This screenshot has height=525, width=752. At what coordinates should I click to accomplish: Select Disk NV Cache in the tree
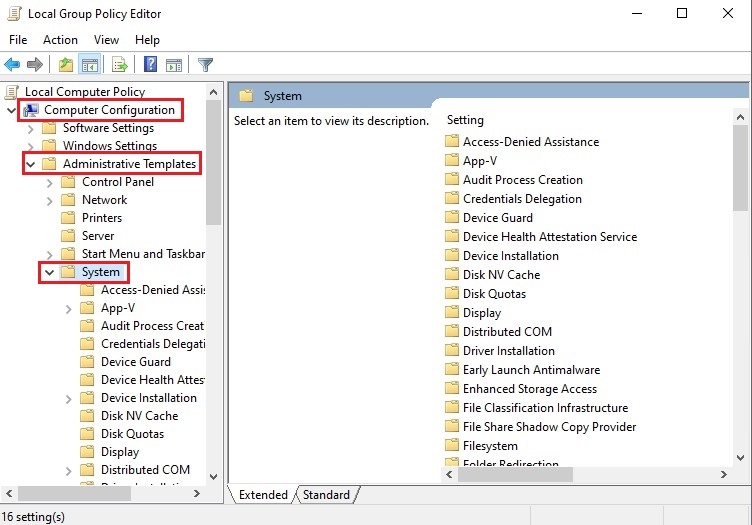[140, 416]
